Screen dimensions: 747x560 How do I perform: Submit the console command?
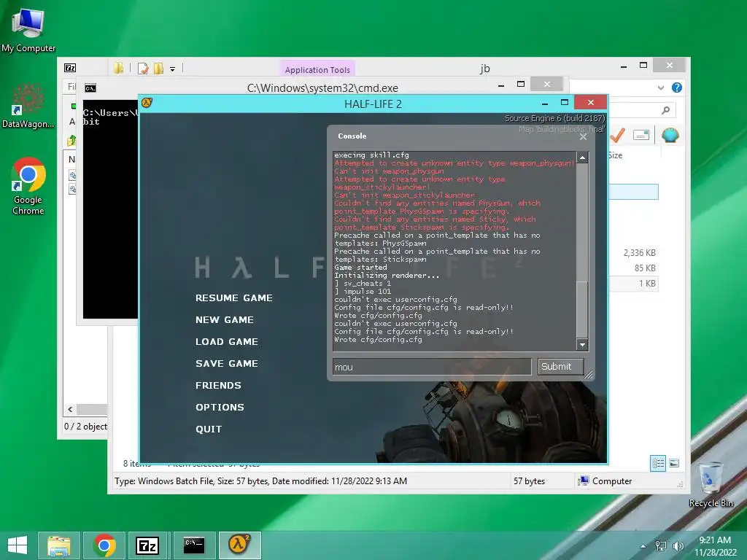561,367
